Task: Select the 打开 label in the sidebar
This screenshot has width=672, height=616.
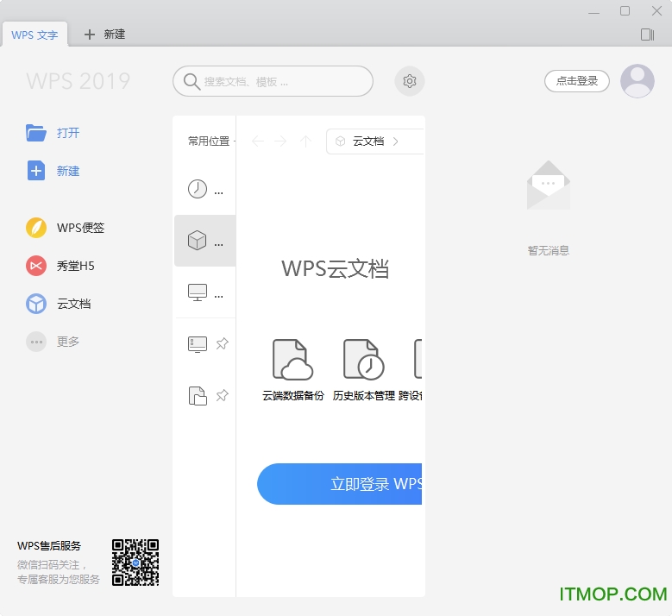Action: coord(68,133)
